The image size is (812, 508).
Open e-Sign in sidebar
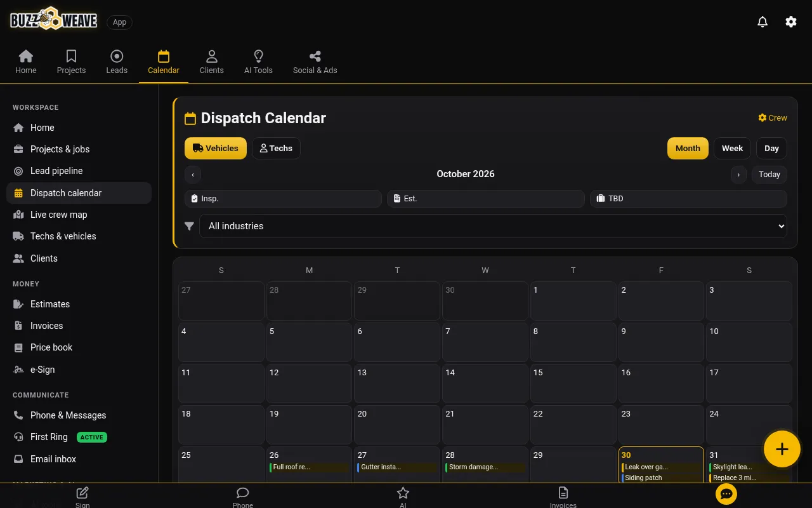pyautogui.click(x=79, y=370)
